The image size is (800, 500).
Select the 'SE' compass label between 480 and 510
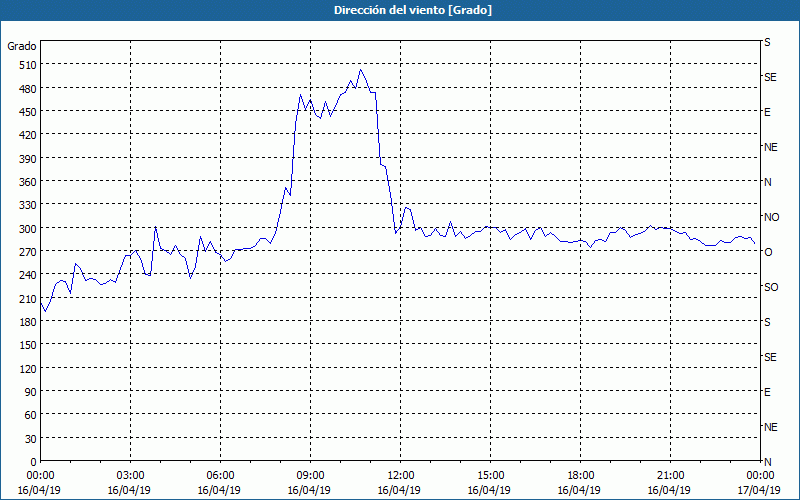(770, 77)
